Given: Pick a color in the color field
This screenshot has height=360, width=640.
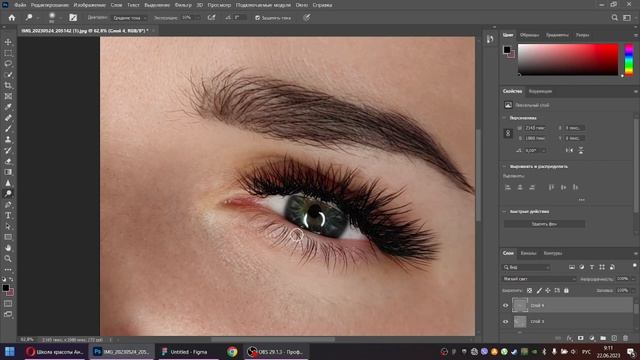Looking at the screenshot, I should coord(568,60).
